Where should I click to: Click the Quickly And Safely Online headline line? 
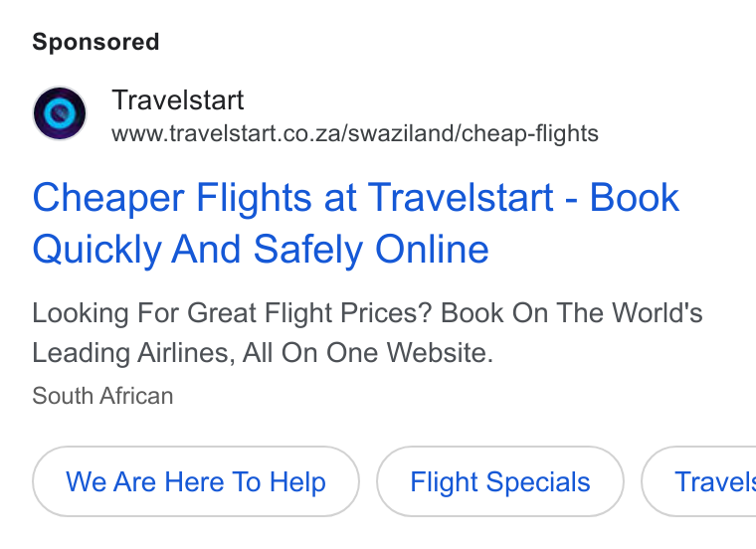(261, 250)
